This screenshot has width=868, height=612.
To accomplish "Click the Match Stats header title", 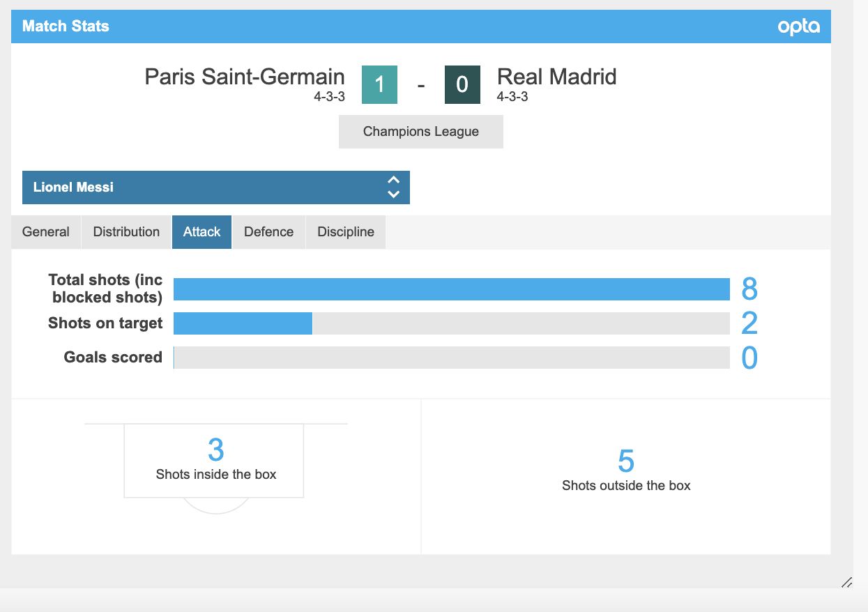I will pos(66,26).
